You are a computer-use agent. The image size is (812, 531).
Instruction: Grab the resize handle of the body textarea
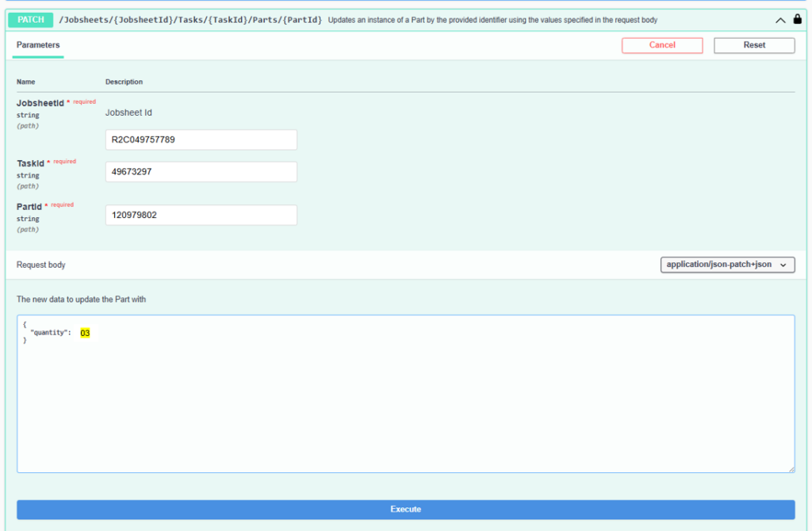(x=791, y=469)
